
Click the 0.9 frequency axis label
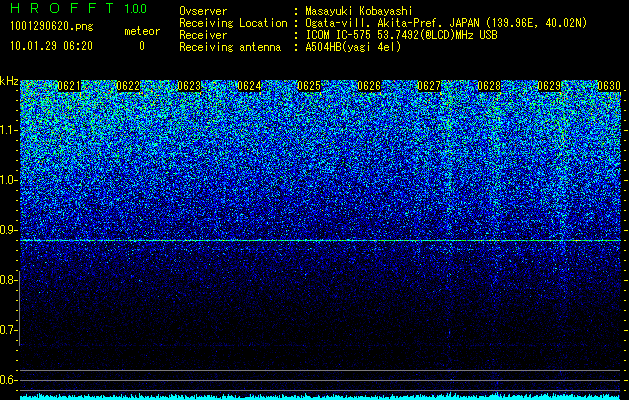click(8, 230)
